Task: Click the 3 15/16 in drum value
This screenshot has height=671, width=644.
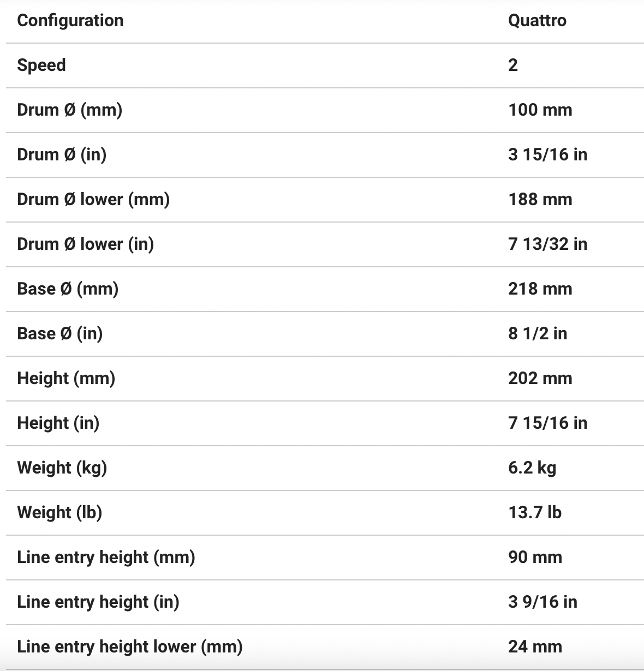Action: click(547, 155)
